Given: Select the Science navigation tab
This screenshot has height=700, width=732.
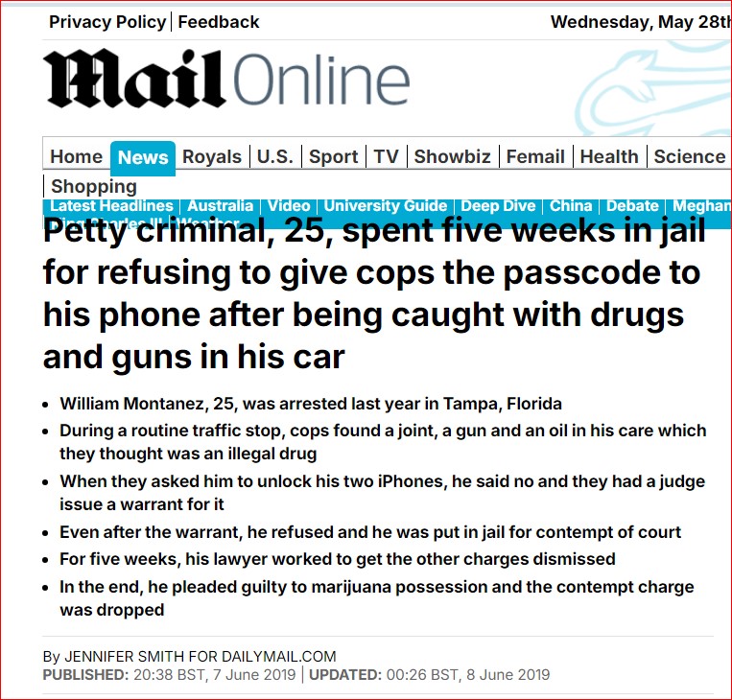Looking at the screenshot, I should pyautogui.click(x=690, y=157).
